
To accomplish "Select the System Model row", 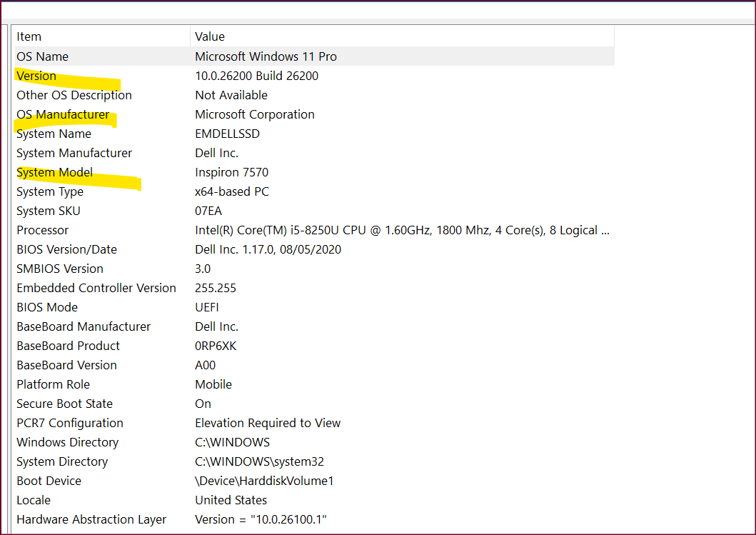I will pyautogui.click(x=314, y=172).
